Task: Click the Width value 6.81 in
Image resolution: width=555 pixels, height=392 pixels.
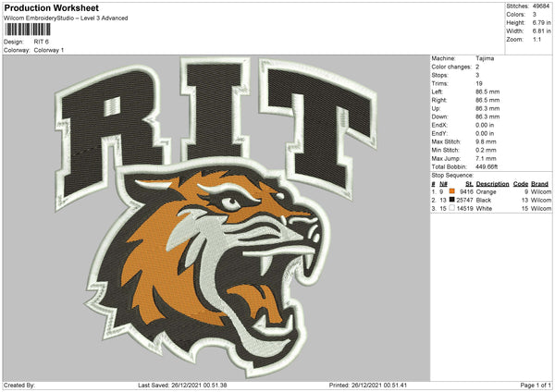Action: pos(541,31)
